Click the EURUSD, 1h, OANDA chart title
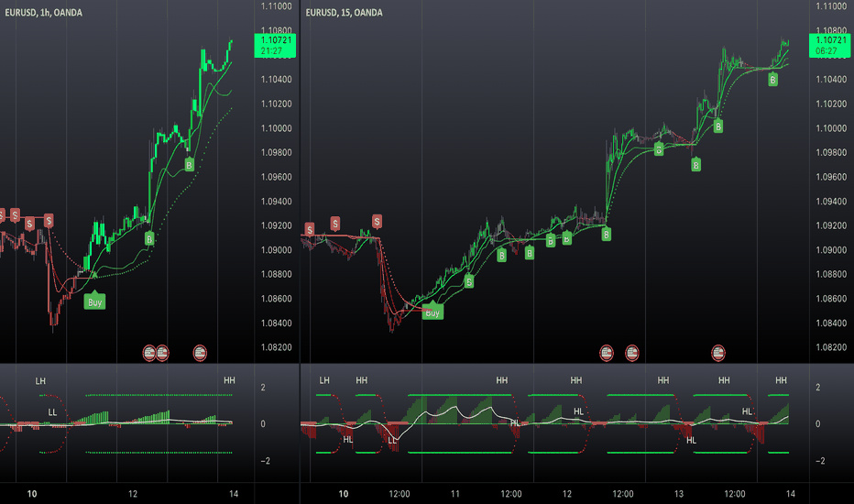854x504 pixels. click(x=44, y=13)
